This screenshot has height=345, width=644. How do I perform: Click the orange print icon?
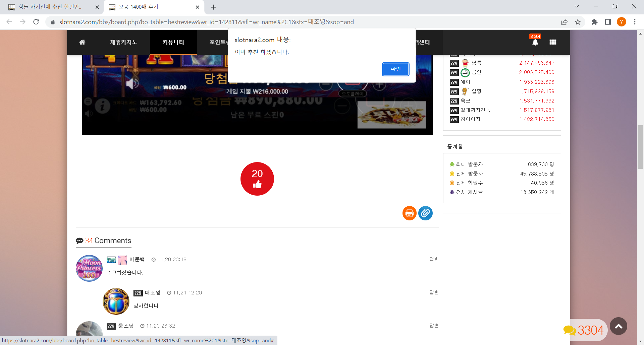tap(410, 213)
